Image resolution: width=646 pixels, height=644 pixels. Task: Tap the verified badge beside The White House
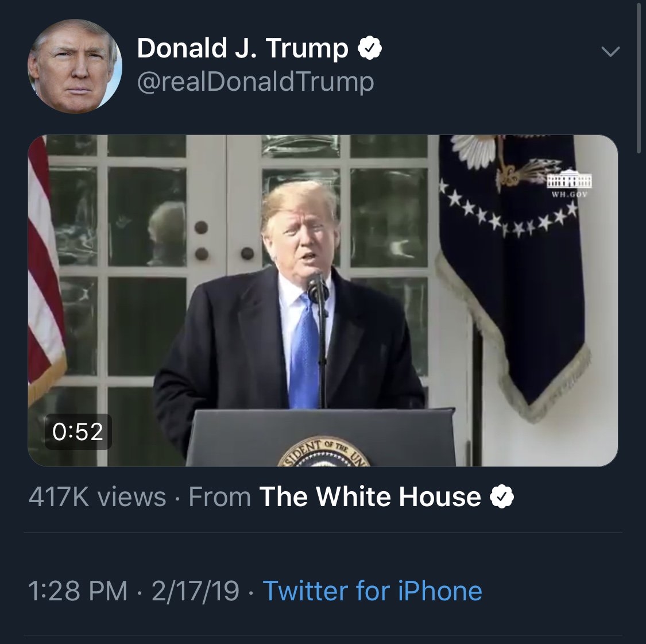501,497
